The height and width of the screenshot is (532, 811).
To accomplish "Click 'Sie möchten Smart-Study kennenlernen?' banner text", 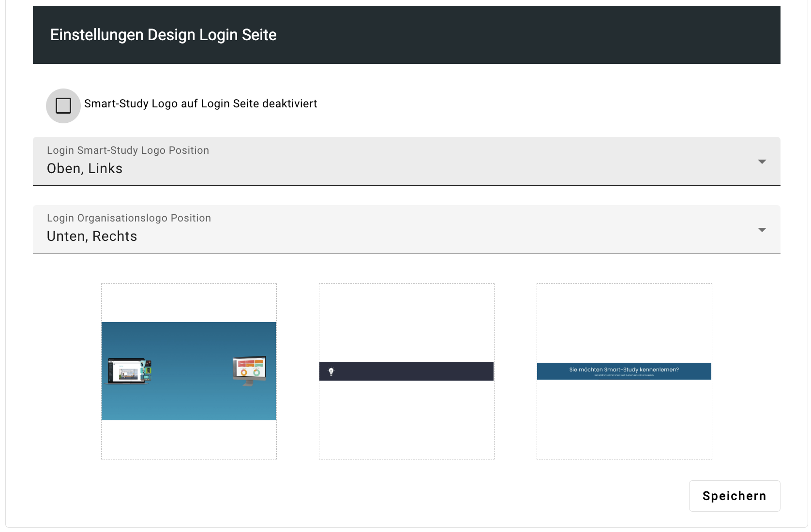I will tap(624, 369).
